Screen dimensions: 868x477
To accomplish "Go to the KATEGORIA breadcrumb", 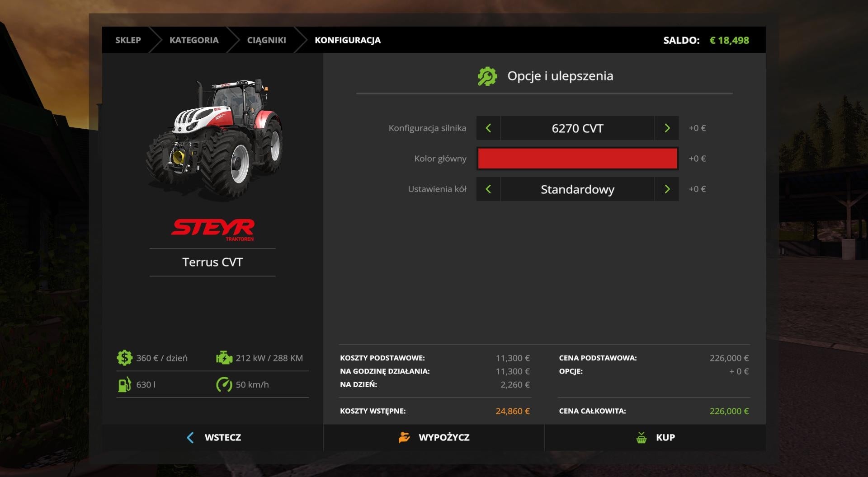I will pos(194,40).
